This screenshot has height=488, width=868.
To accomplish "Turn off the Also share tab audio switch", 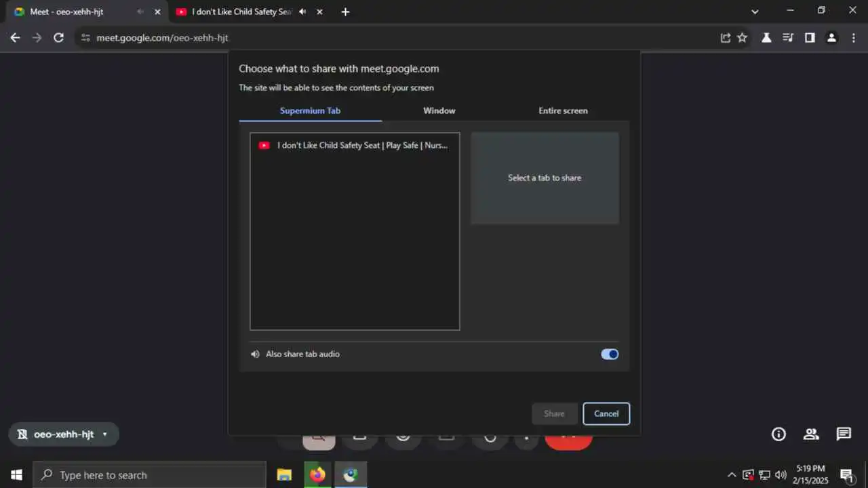I will click(610, 354).
